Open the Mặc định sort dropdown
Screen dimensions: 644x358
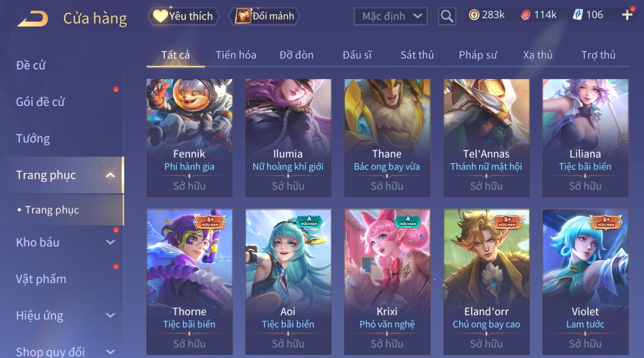click(391, 16)
